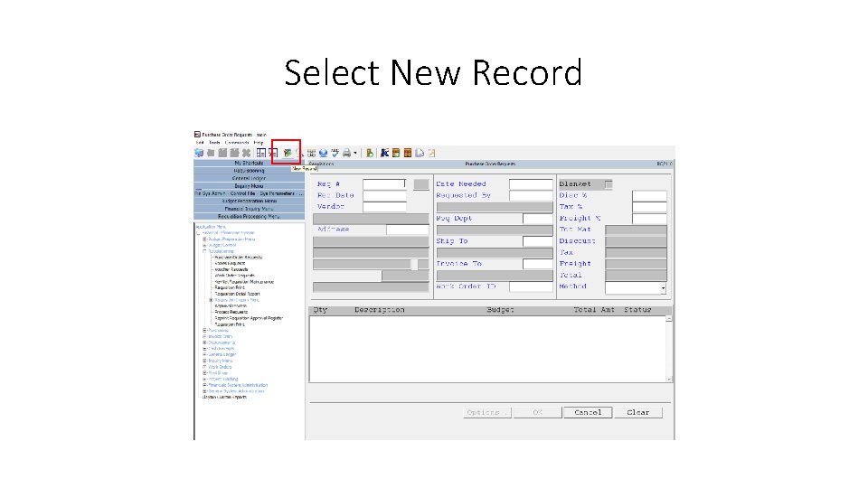
Task: Expand the Invoice Entry tree node
Action: (x=205, y=336)
